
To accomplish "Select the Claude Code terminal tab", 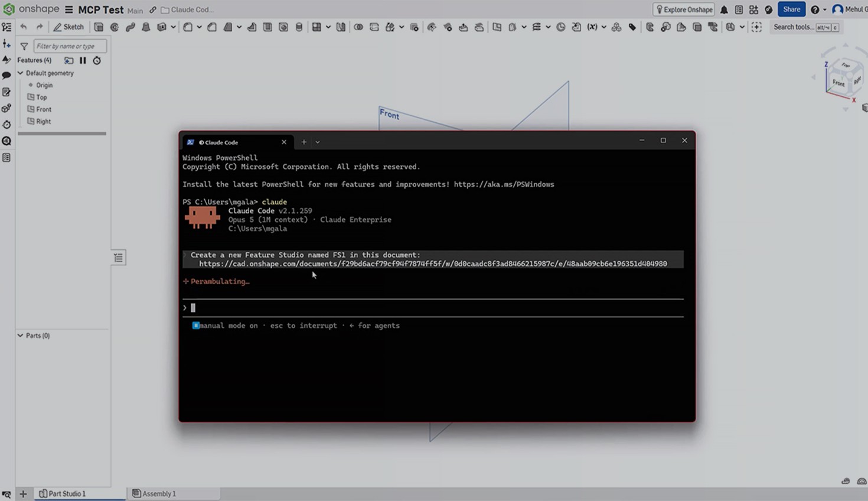I will [236, 142].
